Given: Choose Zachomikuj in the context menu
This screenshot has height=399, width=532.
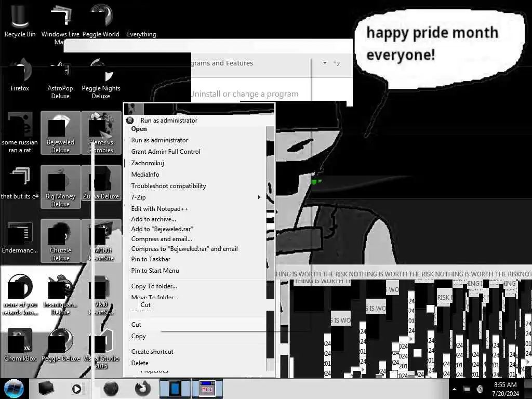Looking at the screenshot, I should 196,163.
